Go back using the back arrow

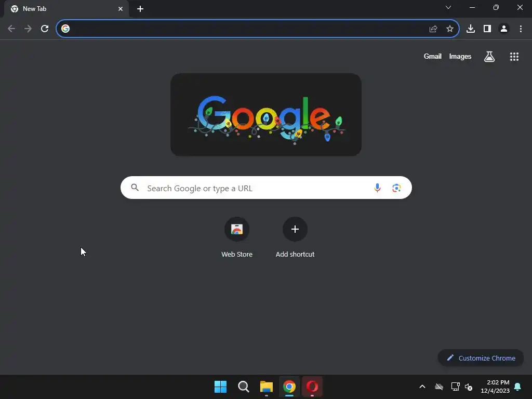pos(11,29)
